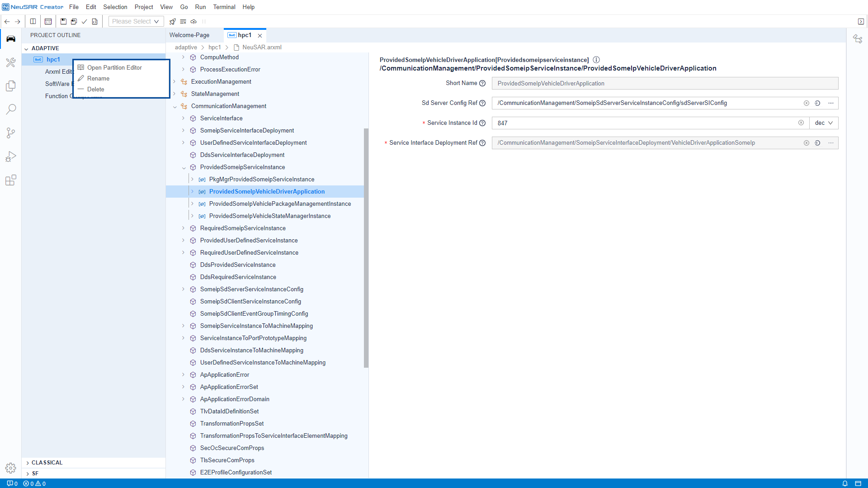Open the dec unit dropdown for Service Instance Id

824,123
